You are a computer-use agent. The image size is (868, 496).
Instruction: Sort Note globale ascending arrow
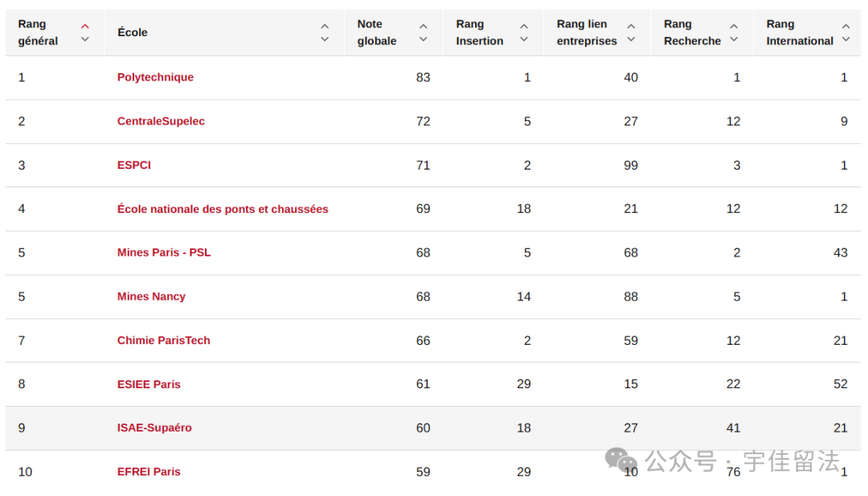[424, 26]
